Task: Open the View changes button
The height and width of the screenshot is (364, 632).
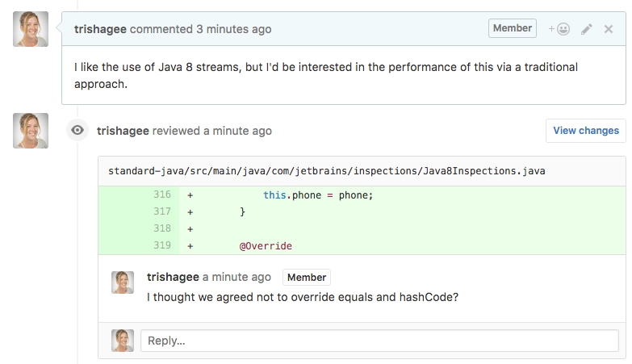Action: (x=586, y=131)
